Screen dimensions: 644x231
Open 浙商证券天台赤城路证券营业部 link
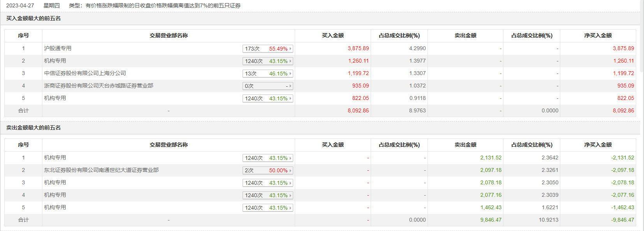[99, 86]
